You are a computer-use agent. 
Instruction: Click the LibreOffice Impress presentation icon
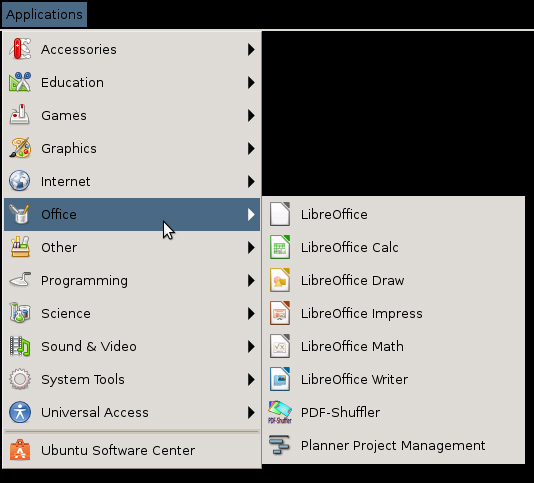point(280,313)
